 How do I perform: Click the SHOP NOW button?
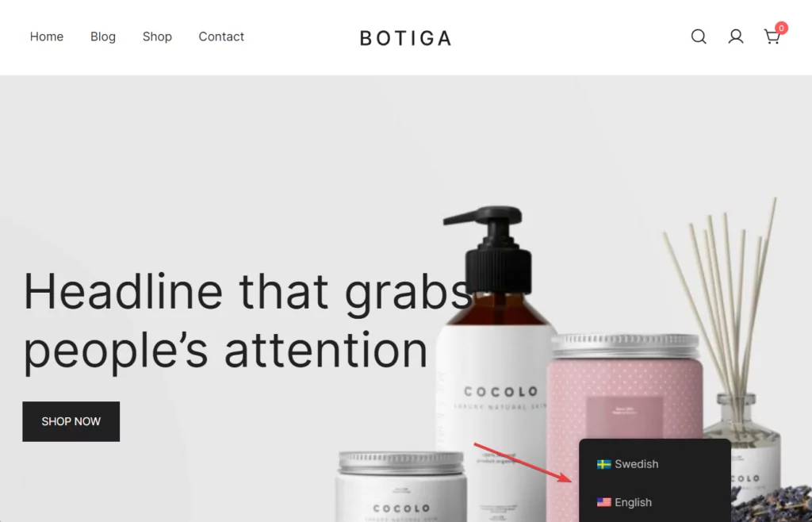(x=71, y=421)
